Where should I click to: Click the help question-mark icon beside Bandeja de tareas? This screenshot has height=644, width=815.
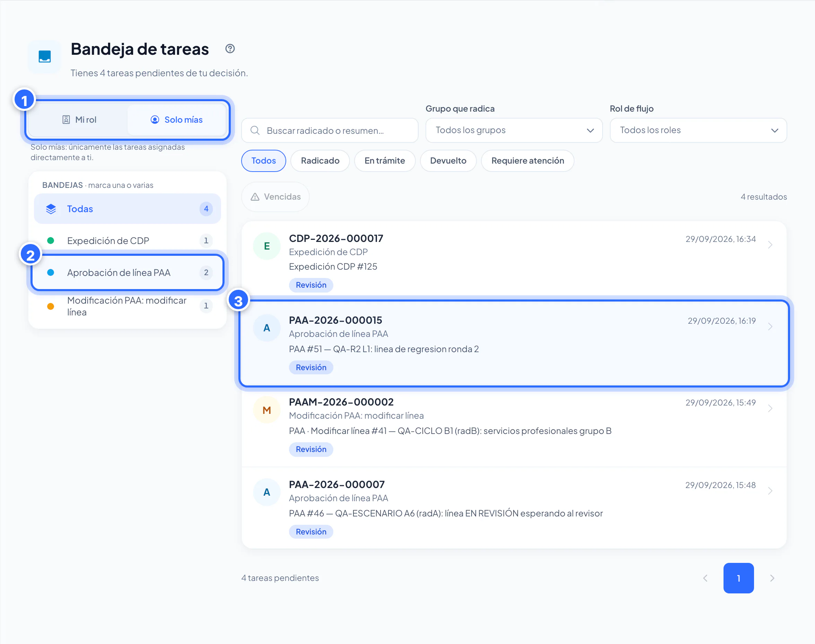click(x=230, y=49)
